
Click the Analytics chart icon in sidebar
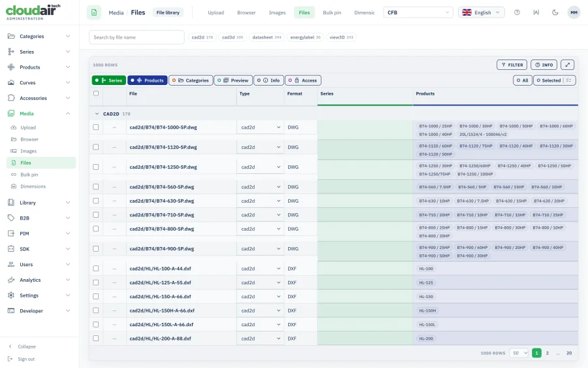11,280
